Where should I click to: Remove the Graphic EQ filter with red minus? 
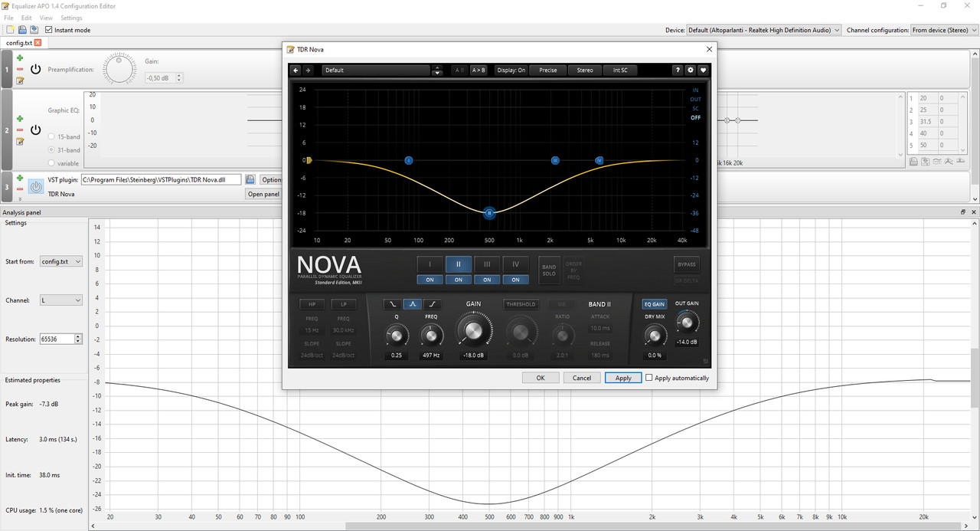[x=20, y=129]
